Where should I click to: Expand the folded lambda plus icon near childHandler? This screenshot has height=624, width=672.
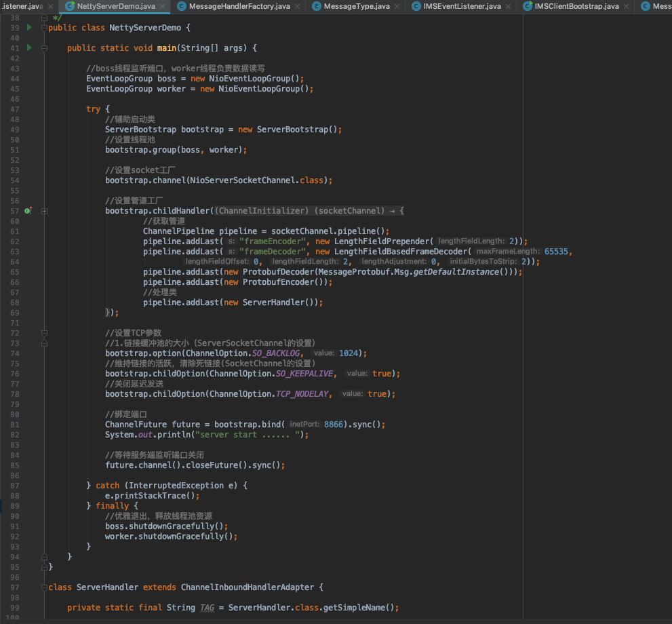click(44, 211)
